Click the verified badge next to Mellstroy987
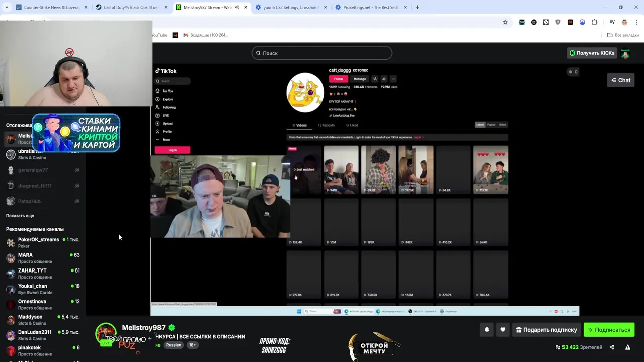644x362 pixels. coord(172,328)
